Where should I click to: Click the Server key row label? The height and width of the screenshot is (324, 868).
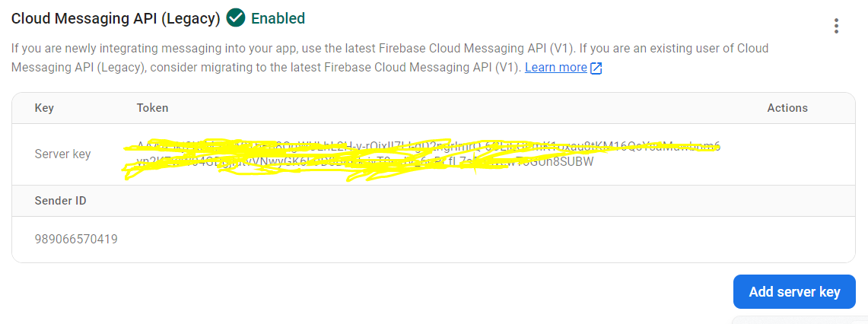[62, 154]
